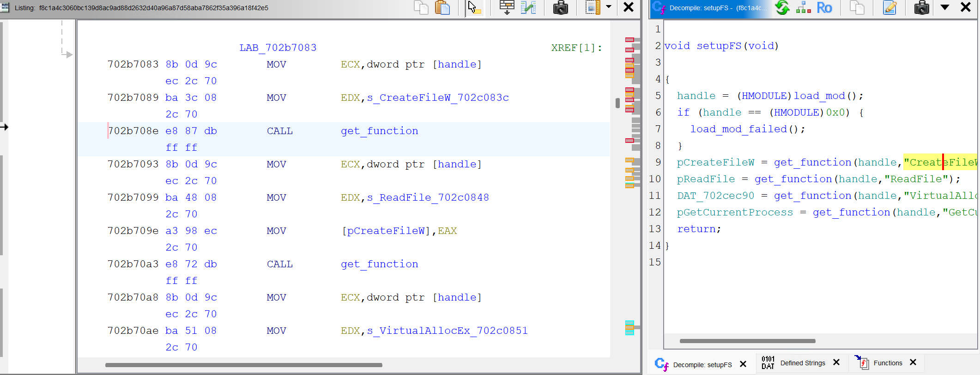Click the Paste icon in Listing toolbar
Screen dimensions: 980x375
442,7
